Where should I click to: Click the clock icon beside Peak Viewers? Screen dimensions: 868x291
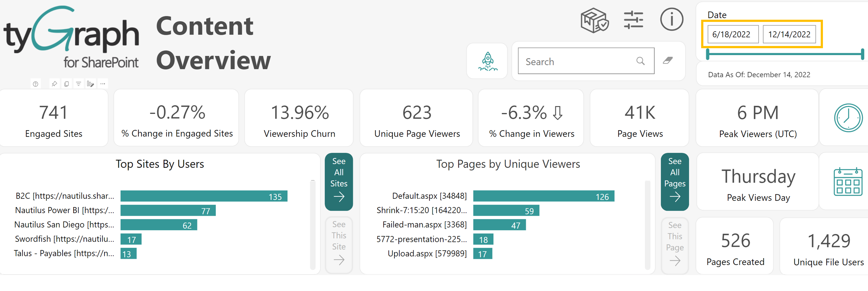pyautogui.click(x=848, y=118)
